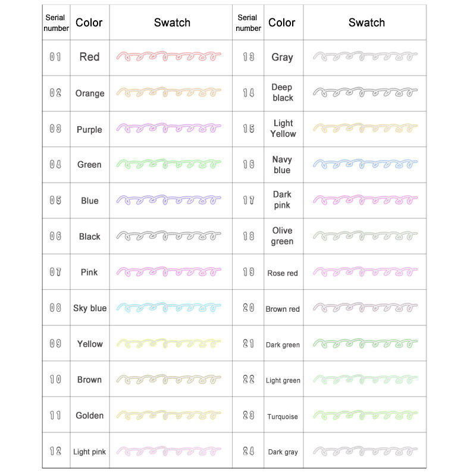
Task: Click the "Dark pink" color name
Action: tap(282, 200)
